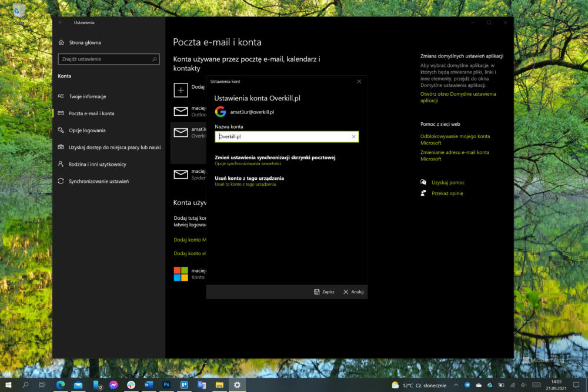
Task: Open the Recycle Bin desktop icon
Action: pyautogui.click(x=18, y=14)
